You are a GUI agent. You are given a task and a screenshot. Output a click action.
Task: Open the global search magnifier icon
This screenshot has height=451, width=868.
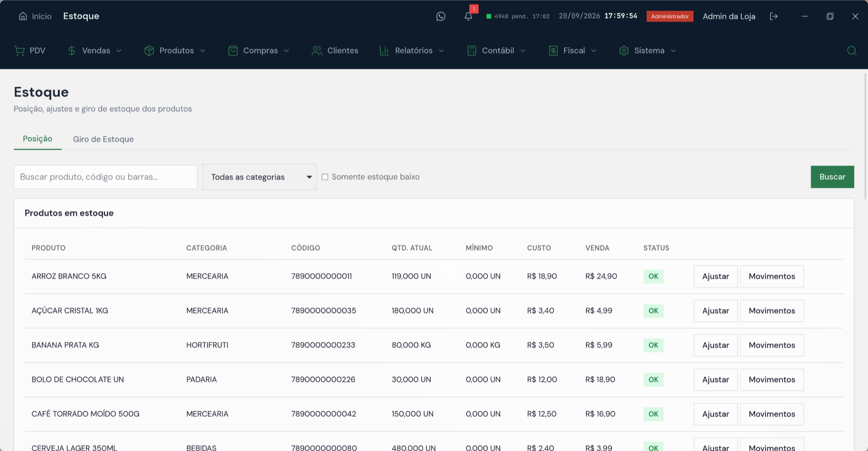pyautogui.click(x=851, y=51)
